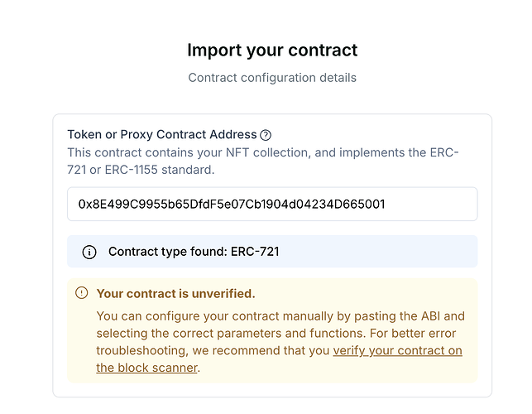Image resolution: width=532 pixels, height=414 pixels.
Task: Focus the contract address input field
Action: pyautogui.click(x=272, y=204)
